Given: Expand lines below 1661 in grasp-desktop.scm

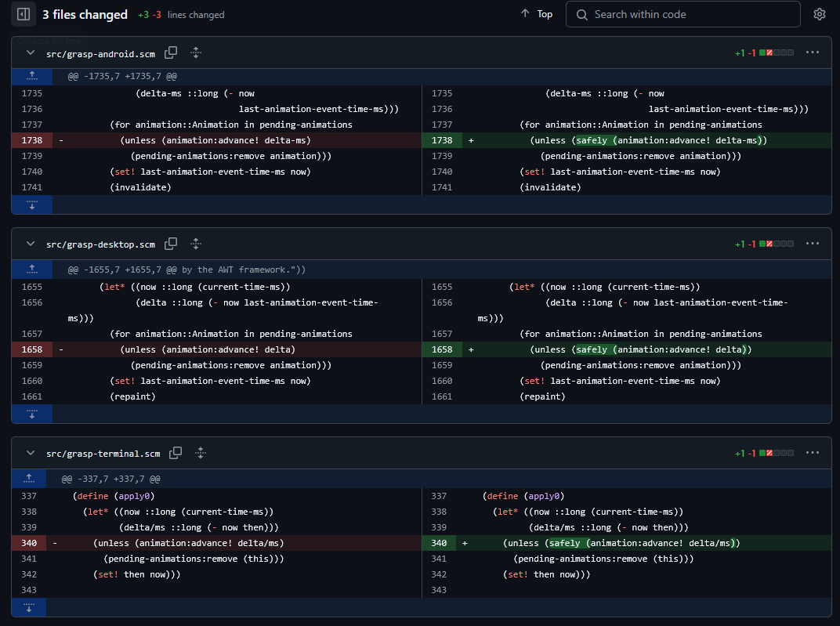Looking at the screenshot, I should pos(32,414).
